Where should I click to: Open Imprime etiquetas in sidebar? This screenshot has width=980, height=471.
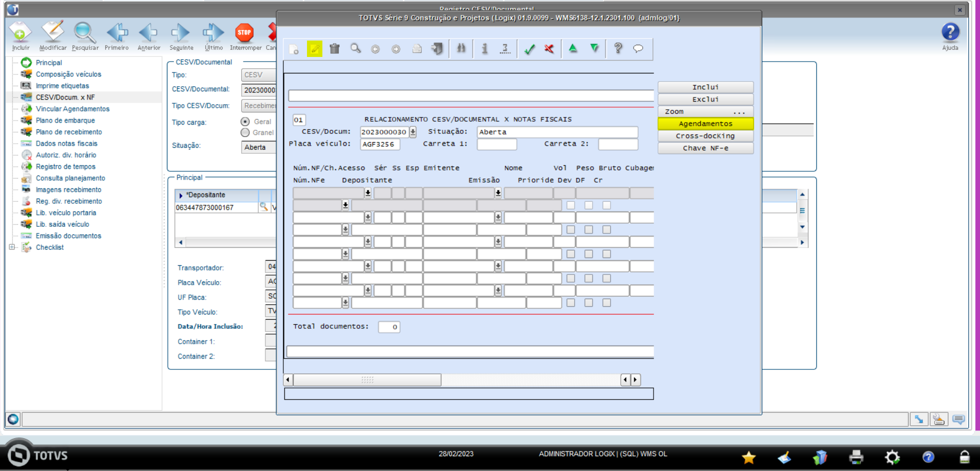click(x=62, y=86)
